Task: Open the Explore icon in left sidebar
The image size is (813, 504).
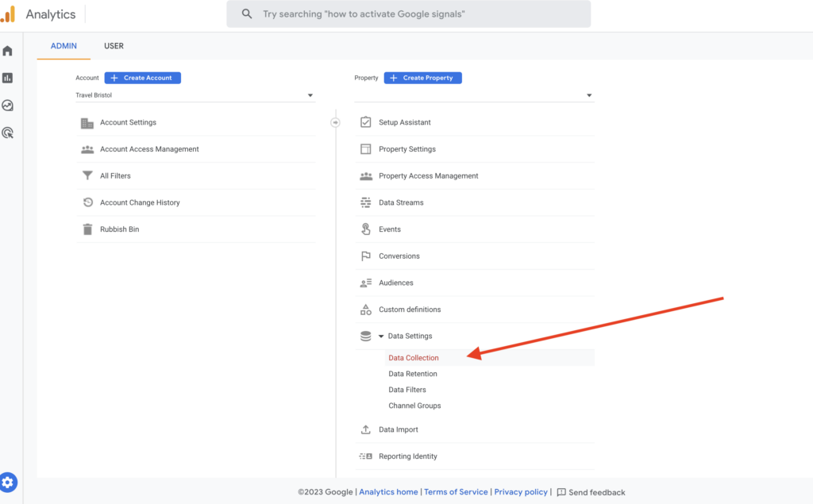Action: tap(7, 106)
